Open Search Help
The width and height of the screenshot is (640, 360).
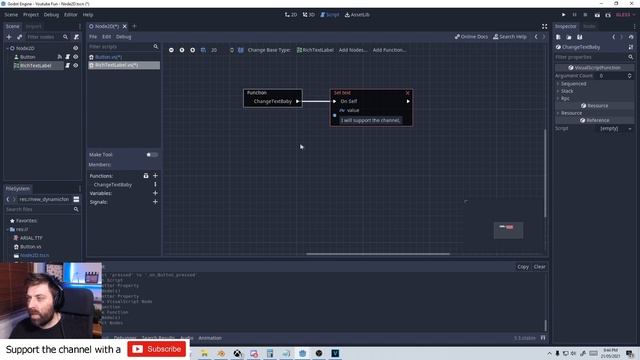(510, 37)
